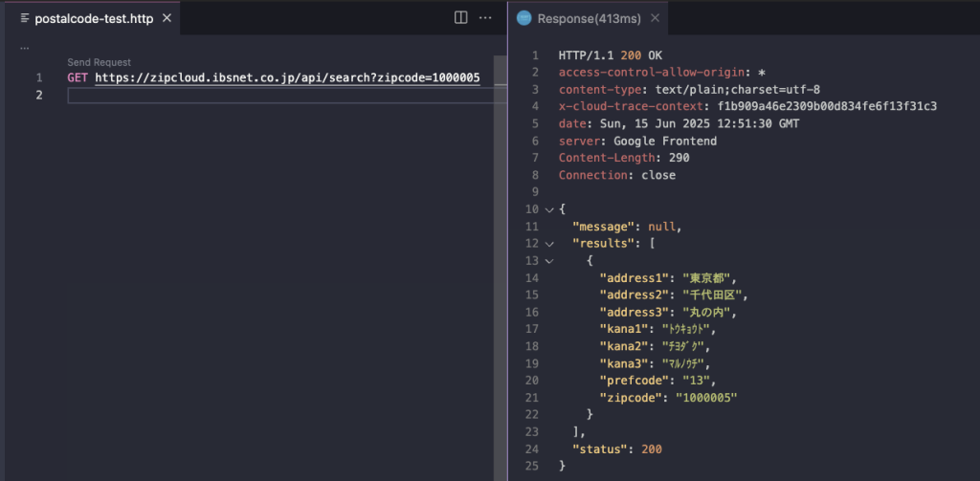The width and height of the screenshot is (980, 481).
Task: Close the postalcode-test.http tab
Action: [x=167, y=18]
